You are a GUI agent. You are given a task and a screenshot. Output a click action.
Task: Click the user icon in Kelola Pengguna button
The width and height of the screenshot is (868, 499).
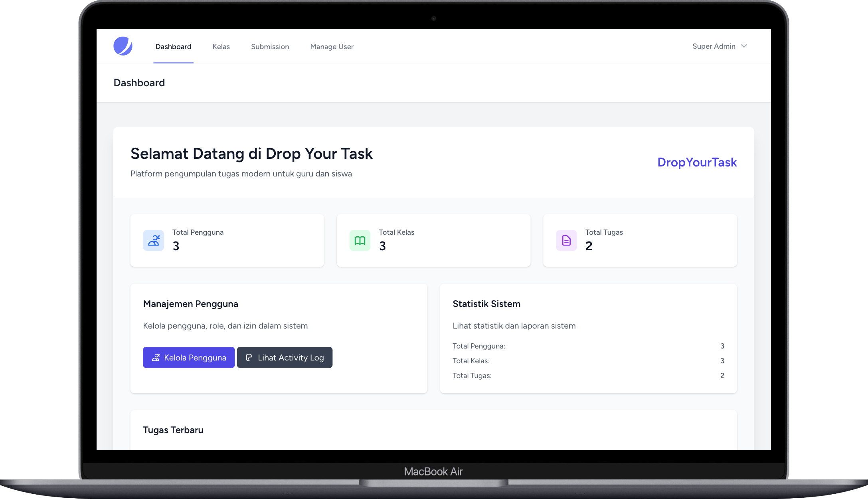tap(156, 358)
